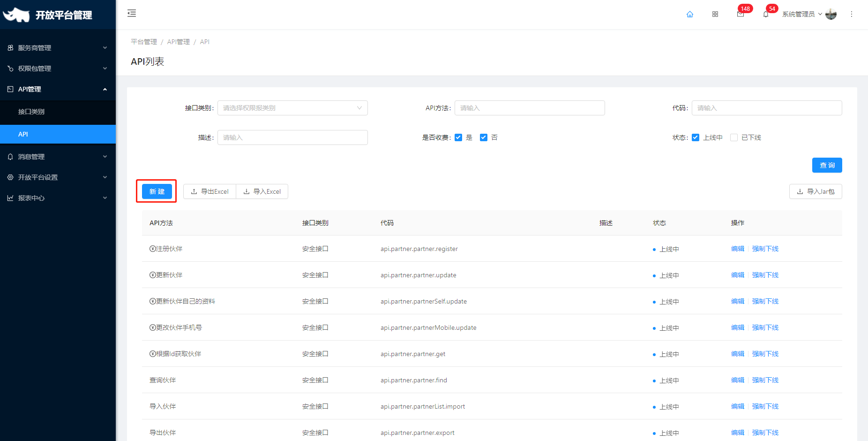Expand the 报表中心 menu chevron

point(105,198)
